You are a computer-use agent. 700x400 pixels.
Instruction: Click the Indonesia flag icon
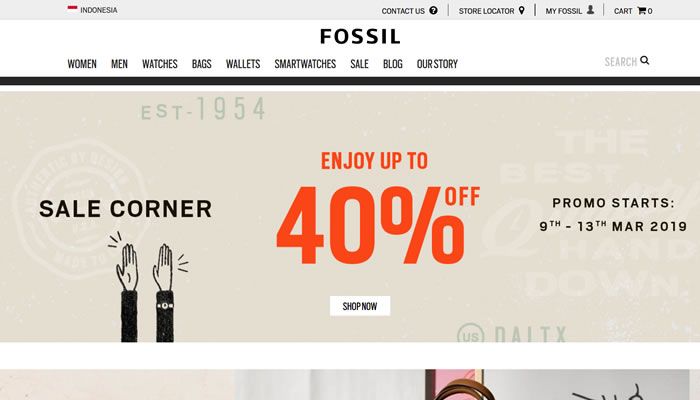tap(72, 8)
